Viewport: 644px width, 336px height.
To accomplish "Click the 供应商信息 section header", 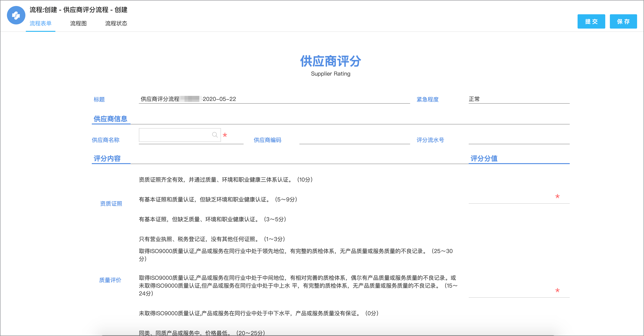I will (x=110, y=119).
